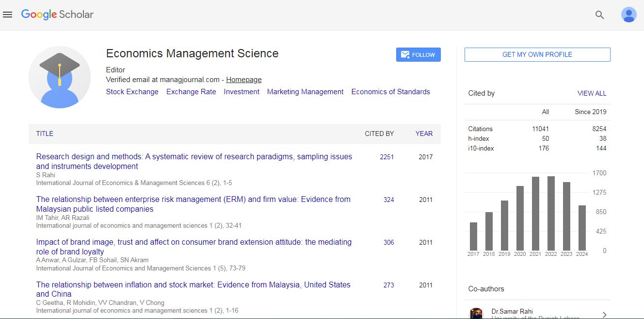Image resolution: width=644 pixels, height=319 pixels.
Task: Sort articles by Title column header
Action: coord(45,134)
